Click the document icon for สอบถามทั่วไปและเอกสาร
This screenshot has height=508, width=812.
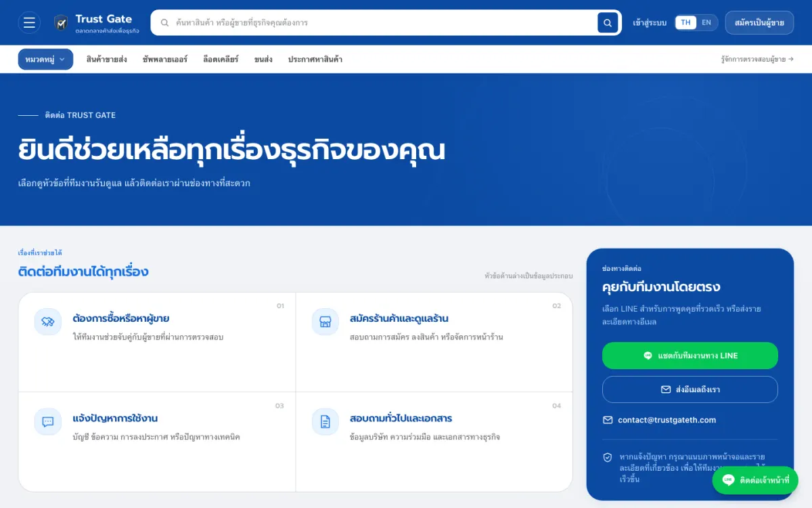[325, 422]
